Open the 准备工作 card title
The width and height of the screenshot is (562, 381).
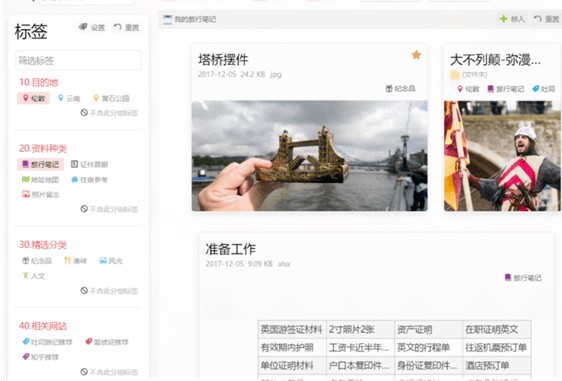230,249
